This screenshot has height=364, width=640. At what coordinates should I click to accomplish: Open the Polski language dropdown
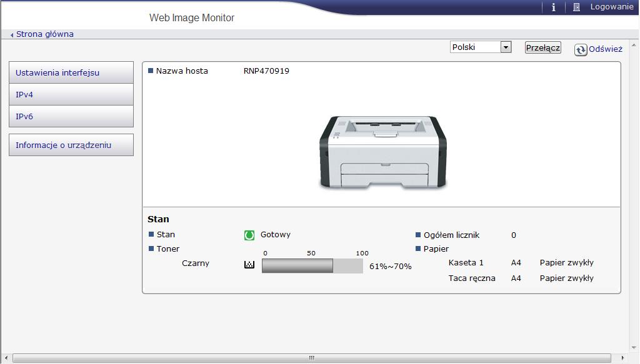coord(481,47)
